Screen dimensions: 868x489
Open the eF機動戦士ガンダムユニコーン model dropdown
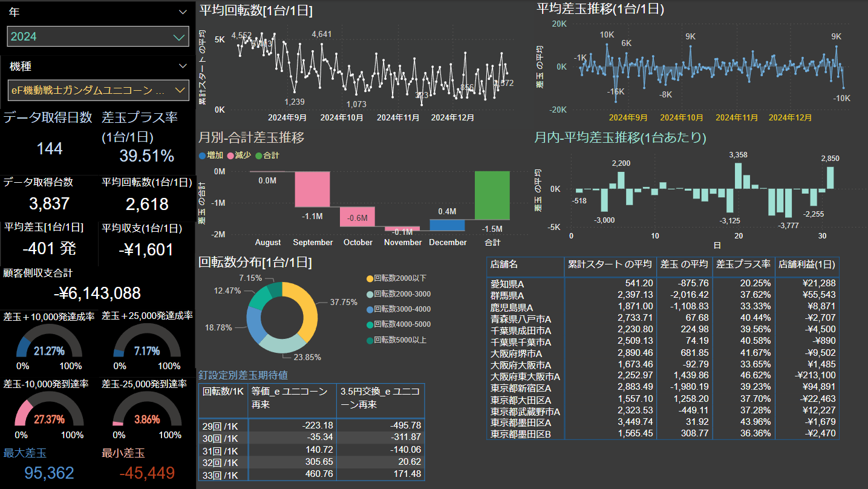click(x=179, y=91)
